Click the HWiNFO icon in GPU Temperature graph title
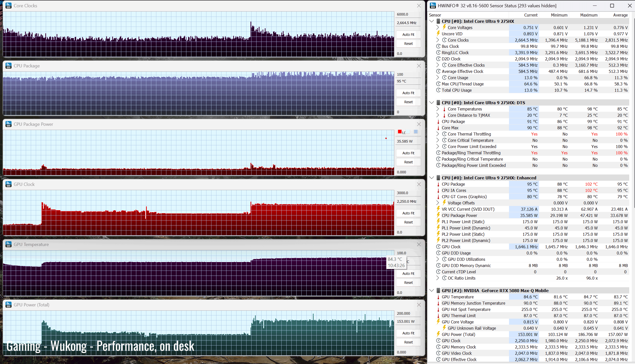This screenshot has height=364, width=635. [x=9, y=244]
